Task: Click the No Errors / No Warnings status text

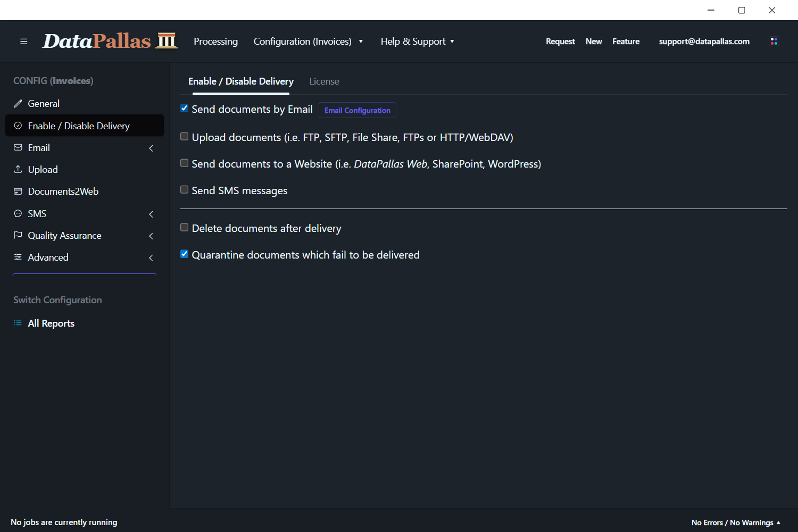Action: point(732,522)
